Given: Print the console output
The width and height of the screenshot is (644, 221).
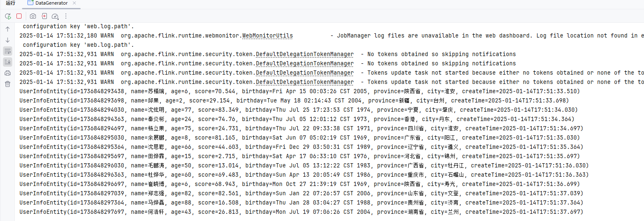Looking at the screenshot, I should pyautogui.click(x=8, y=73).
